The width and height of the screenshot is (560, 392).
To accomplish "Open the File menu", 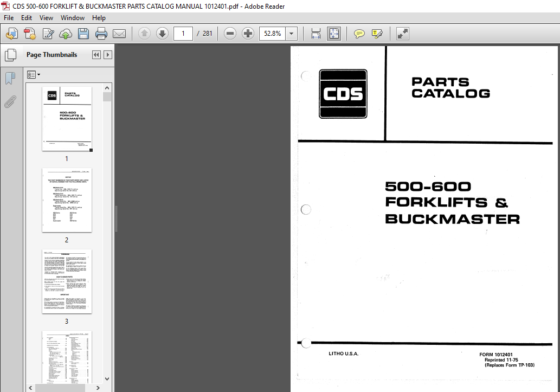I will point(9,18).
